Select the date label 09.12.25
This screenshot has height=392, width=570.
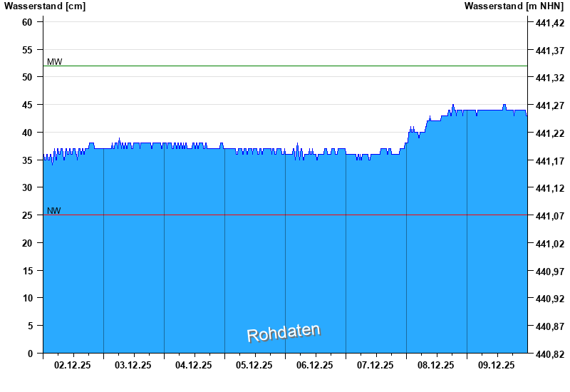(496, 365)
